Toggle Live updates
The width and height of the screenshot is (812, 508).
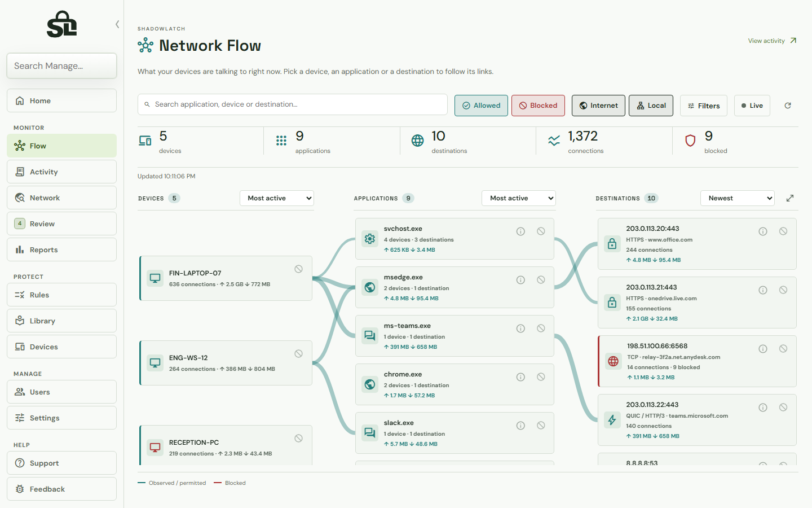click(x=752, y=106)
